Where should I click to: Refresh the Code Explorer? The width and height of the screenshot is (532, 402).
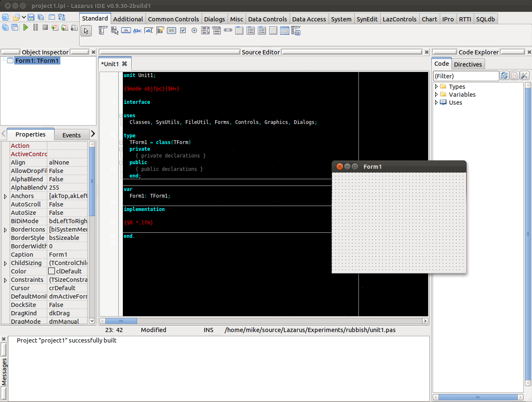pos(504,75)
